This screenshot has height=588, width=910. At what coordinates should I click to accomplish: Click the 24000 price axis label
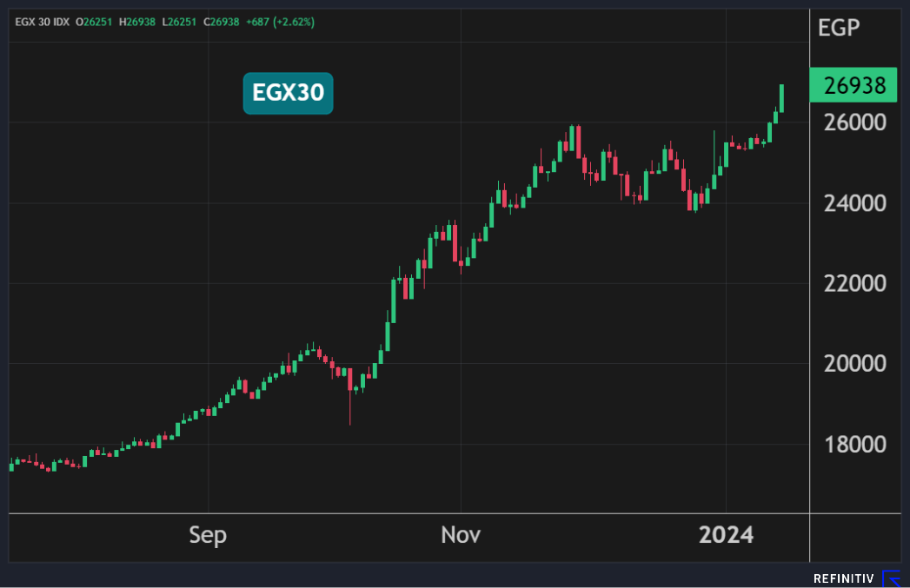[855, 203]
